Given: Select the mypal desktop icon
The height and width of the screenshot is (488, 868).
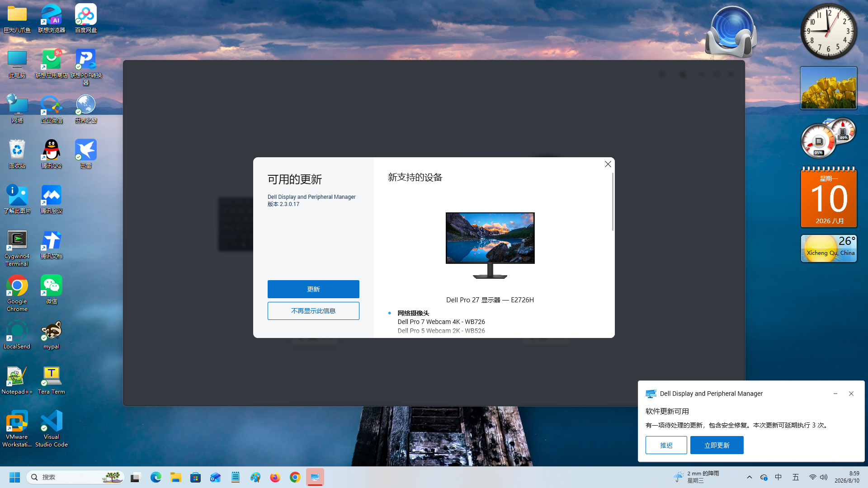Looking at the screenshot, I should [52, 335].
